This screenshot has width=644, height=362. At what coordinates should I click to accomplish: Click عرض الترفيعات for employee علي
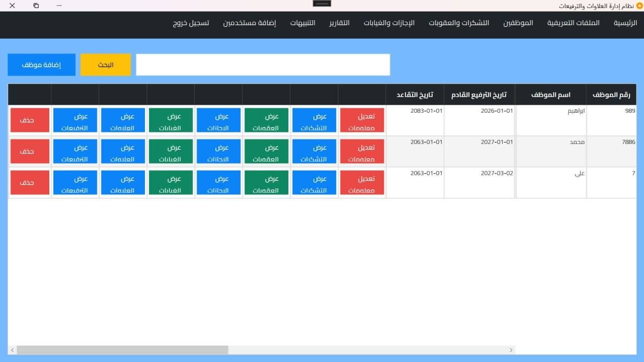[x=75, y=183]
